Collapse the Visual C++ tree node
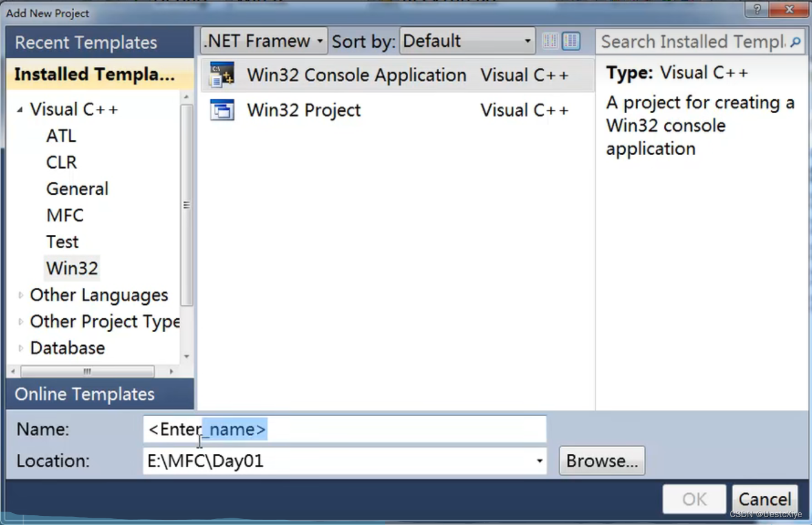The width and height of the screenshot is (812, 525). point(20,110)
